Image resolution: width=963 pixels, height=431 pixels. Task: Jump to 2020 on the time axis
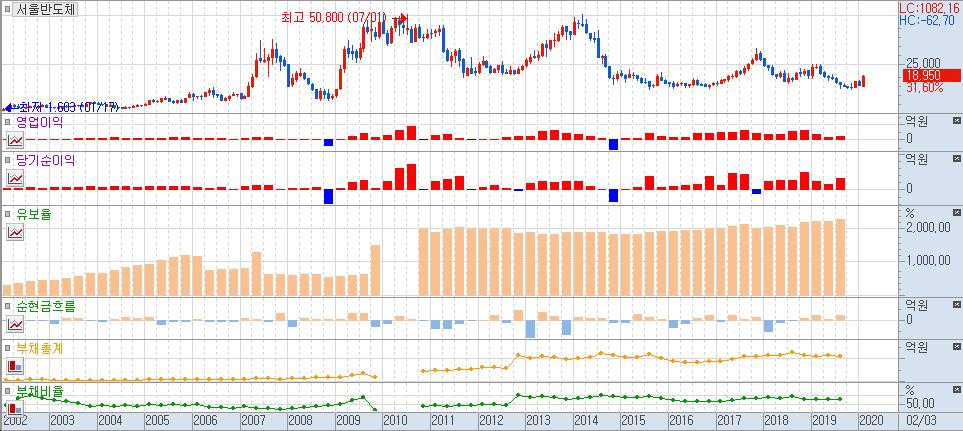coord(871,421)
